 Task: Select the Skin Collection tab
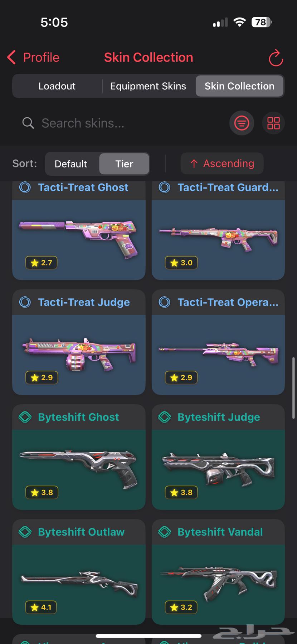click(x=239, y=86)
